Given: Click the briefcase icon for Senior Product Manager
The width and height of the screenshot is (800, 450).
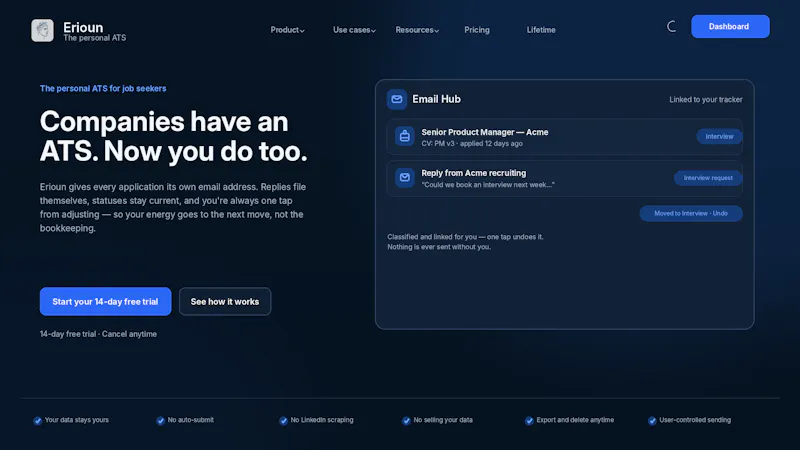Looking at the screenshot, I should (x=405, y=136).
